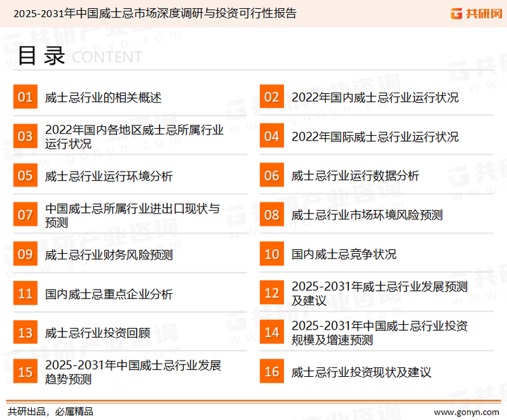507x420 pixels.
Task: Select the orange 14 number badge
Action: [x=271, y=332]
